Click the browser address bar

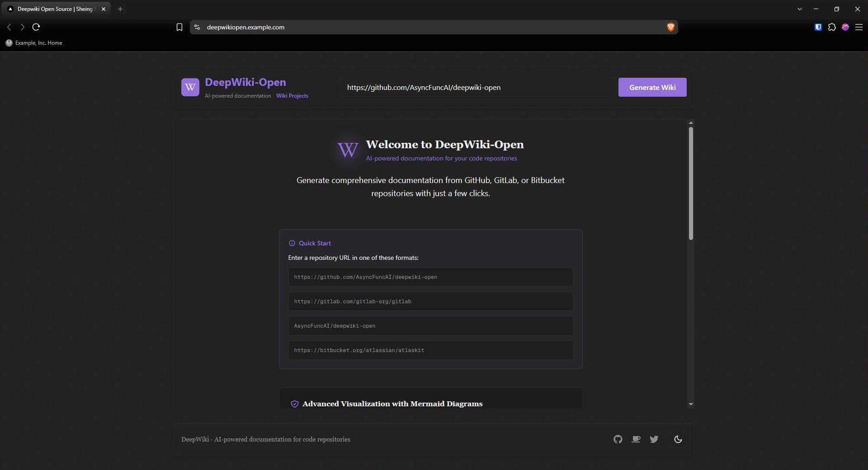pos(433,27)
